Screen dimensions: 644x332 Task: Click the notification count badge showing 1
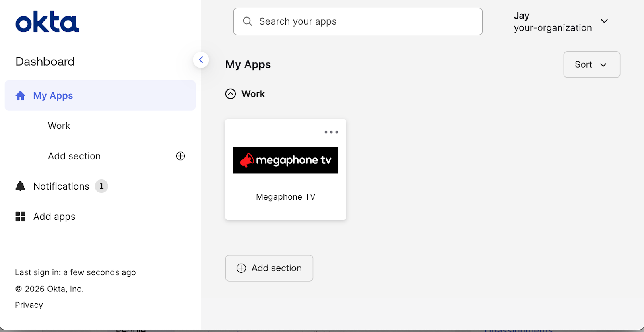pyautogui.click(x=101, y=186)
